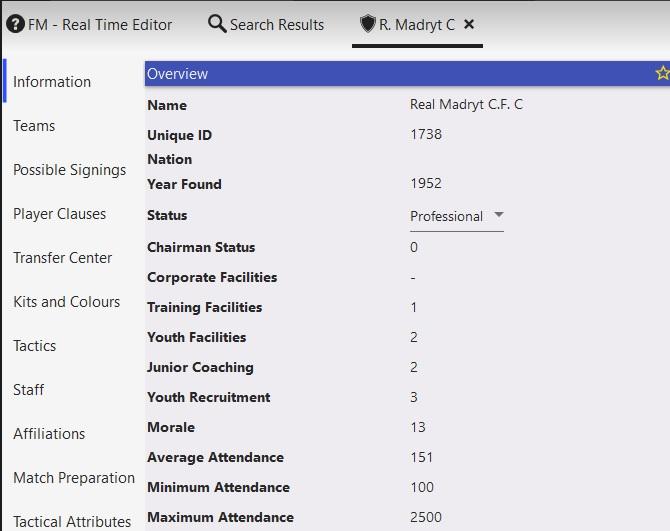Open the Tactics section
Screen dimensions: 670x531
coord(35,346)
